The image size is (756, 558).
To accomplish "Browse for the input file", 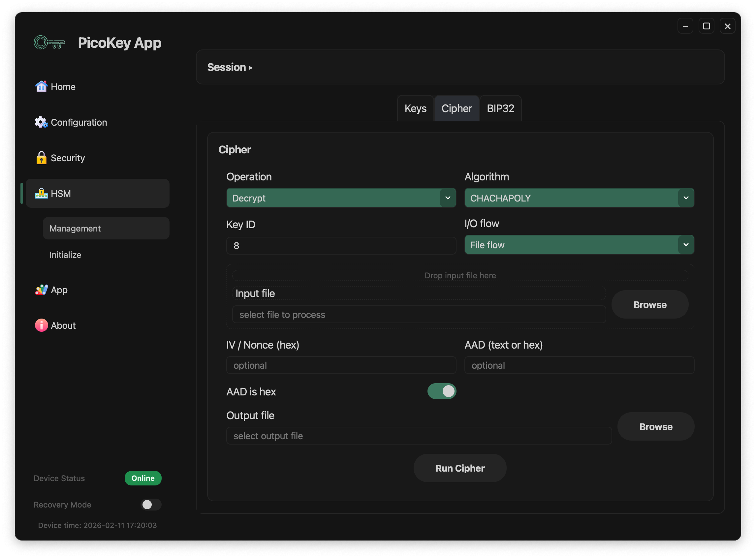I will (x=649, y=305).
